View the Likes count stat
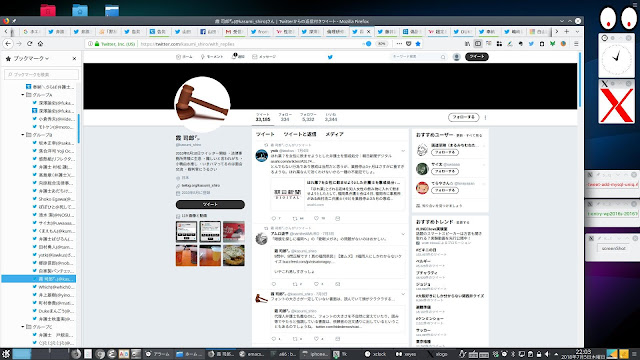Viewport: 640px width, 360px height. [331, 117]
